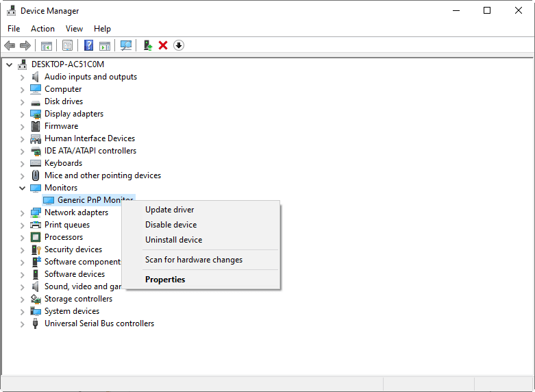This screenshot has height=392, width=535.
Task: Open the File menu
Action: pos(14,29)
